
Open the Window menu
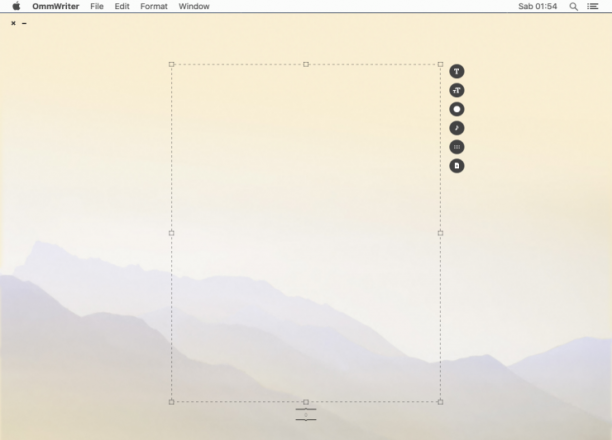[194, 6]
